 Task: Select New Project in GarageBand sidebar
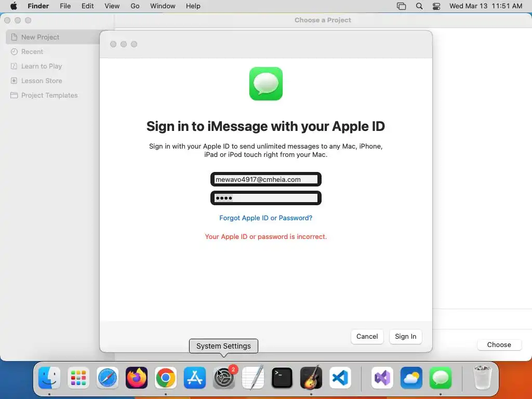[x=52, y=37]
